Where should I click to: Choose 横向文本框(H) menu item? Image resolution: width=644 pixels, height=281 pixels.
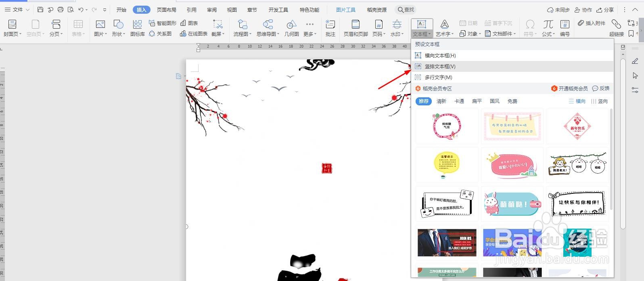512,55
